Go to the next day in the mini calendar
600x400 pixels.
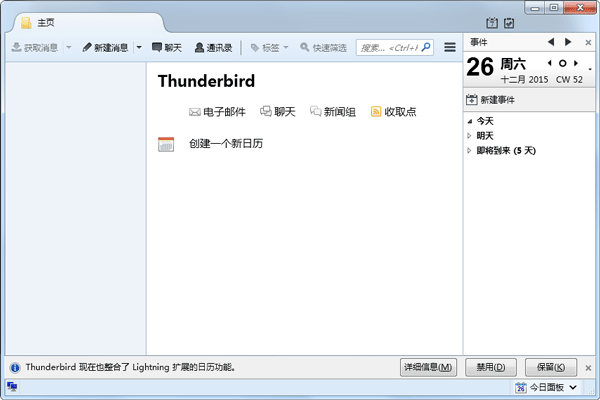(x=576, y=63)
